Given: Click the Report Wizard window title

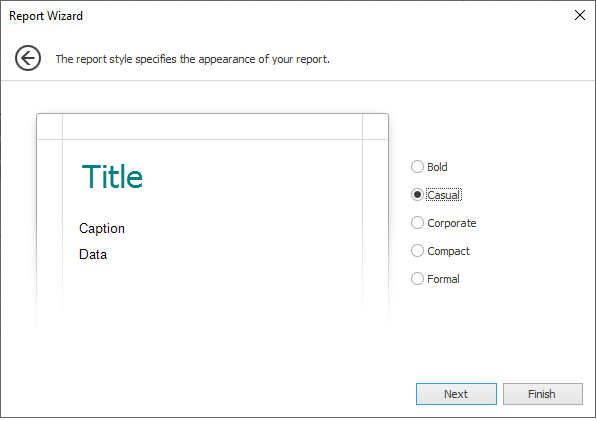Looking at the screenshot, I should [x=46, y=16].
